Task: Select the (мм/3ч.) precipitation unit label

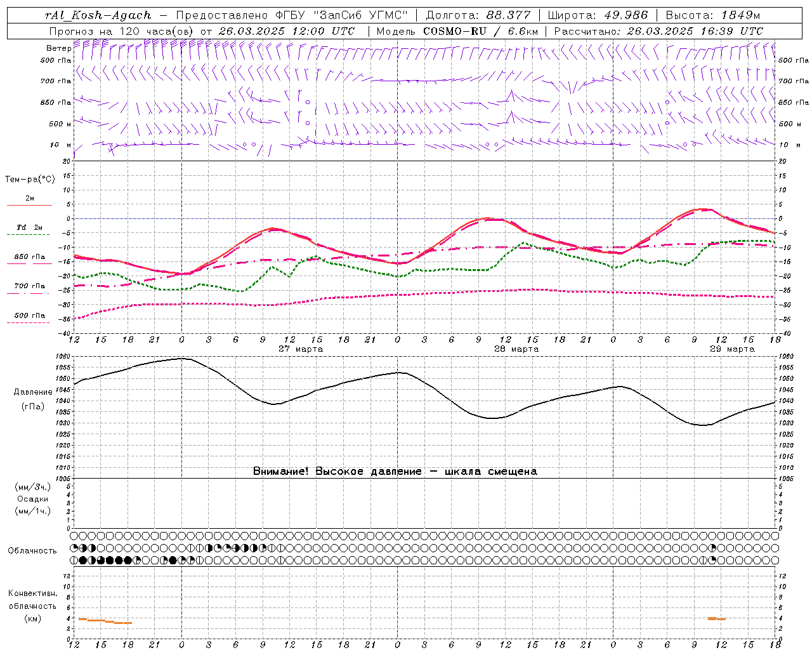Action: 33,487
